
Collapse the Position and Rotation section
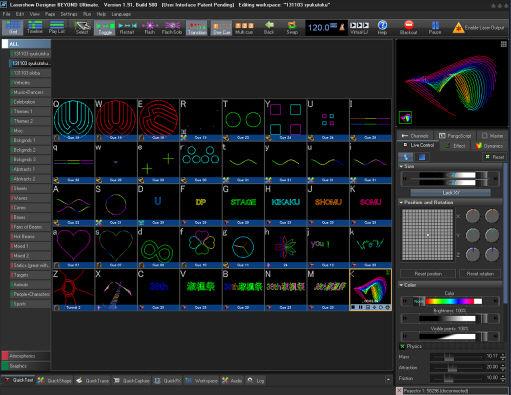click(x=401, y=202)
